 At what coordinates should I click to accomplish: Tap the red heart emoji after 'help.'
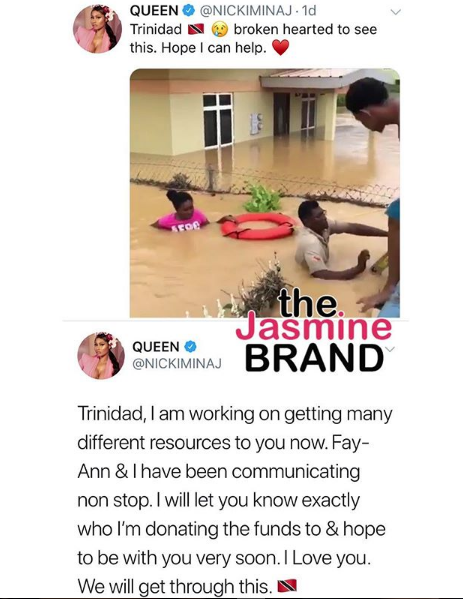tap(280, 48)
